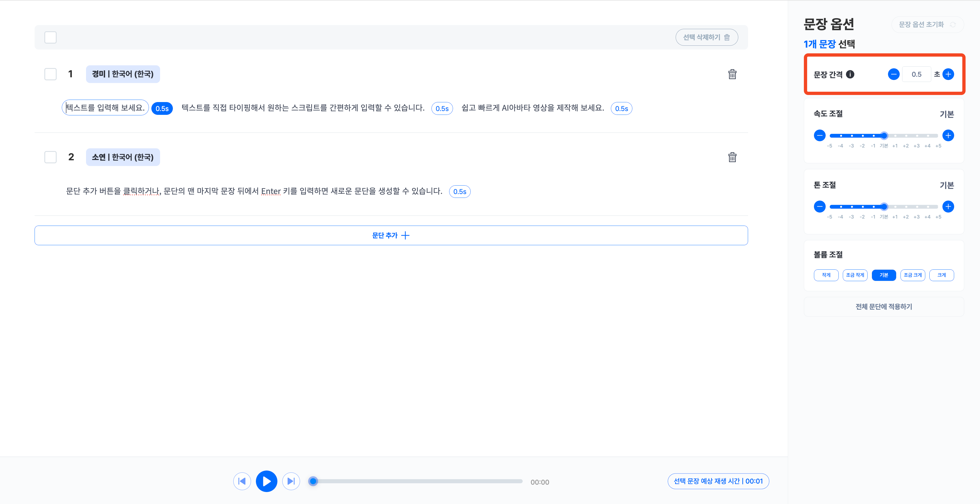
Task: Skip to previous sentence in player
Action: click(242, 481)
